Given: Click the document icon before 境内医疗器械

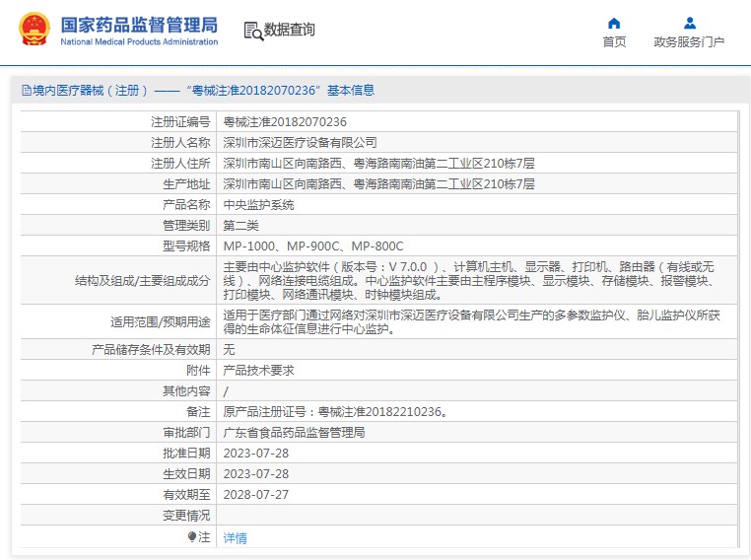Looking at the screenshot, I should pos(27,90).
